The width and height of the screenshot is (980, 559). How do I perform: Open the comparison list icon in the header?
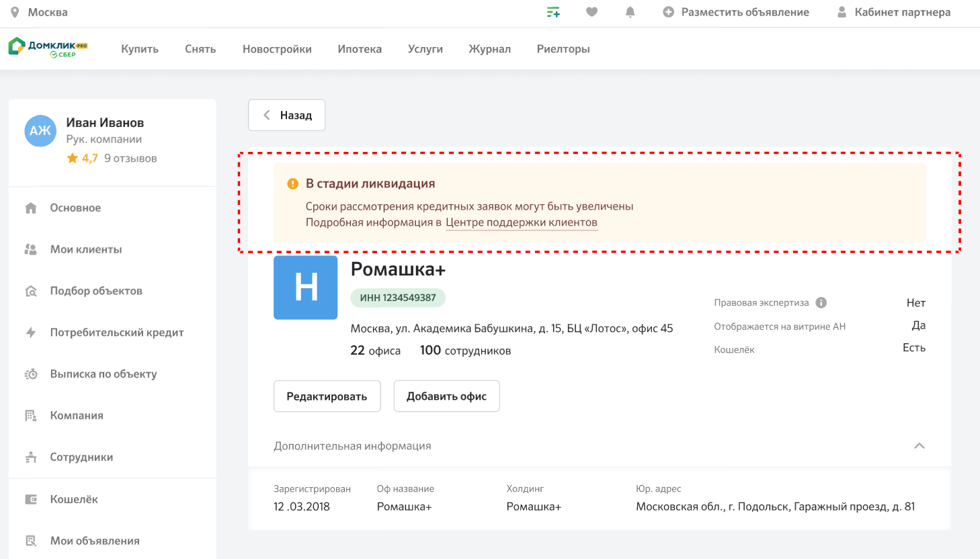(x=553, y=12)
